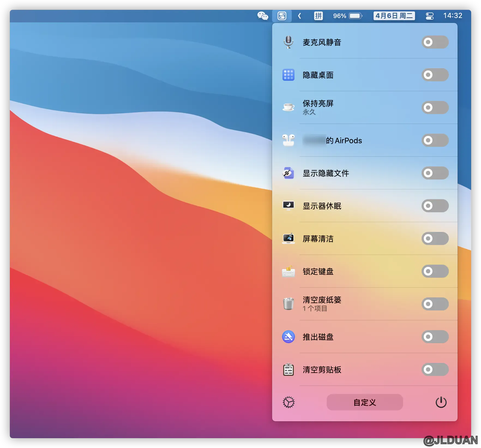Toggle the 清空剪贴板 switch
Image resolution: width=481 pixels, height=448 pixels.
[x=435, y=369]
